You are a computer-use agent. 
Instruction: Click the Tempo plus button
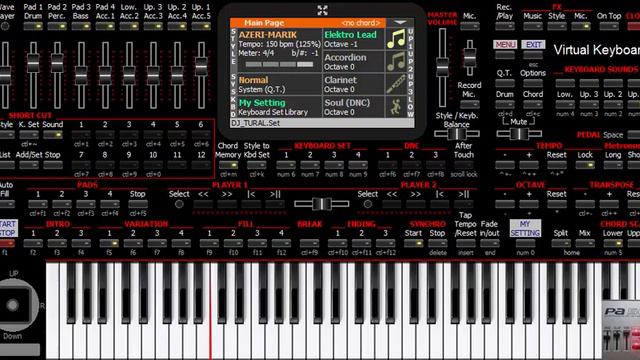[529, 165]
